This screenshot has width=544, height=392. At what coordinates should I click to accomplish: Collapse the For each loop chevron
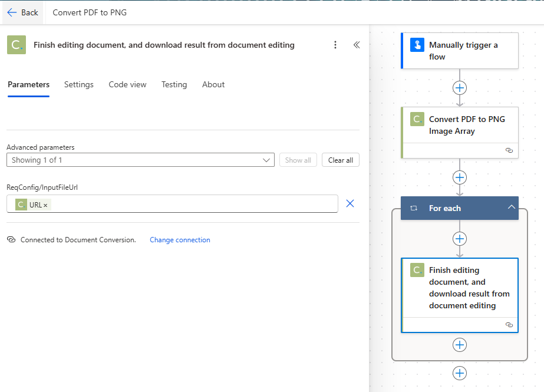[x=511, y=207]
